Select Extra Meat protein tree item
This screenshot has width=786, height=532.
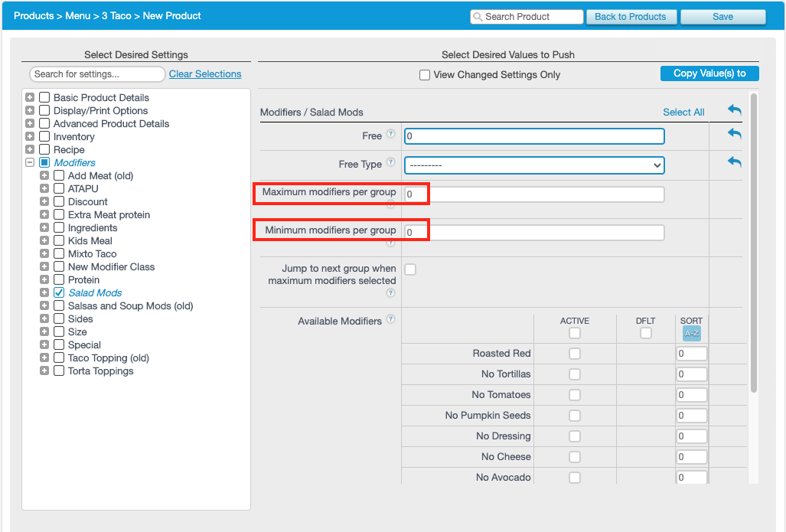(109, 214)
